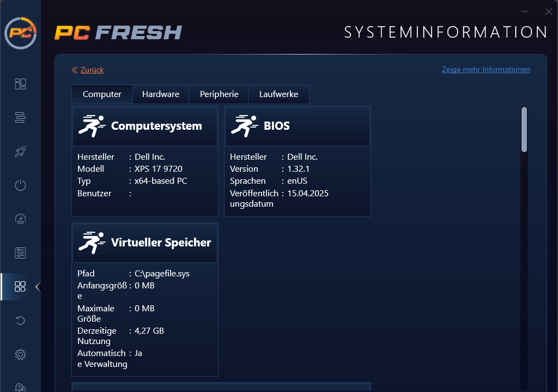Switch to the Computer tab

[x=102, y=94]
